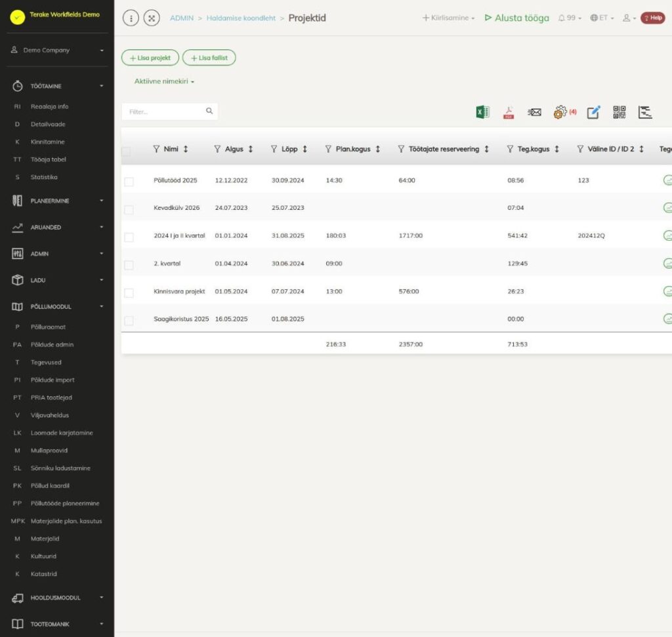Open Põllud kaardil menu item
This screenshot has width=672, height=637.
click(50, 485)
